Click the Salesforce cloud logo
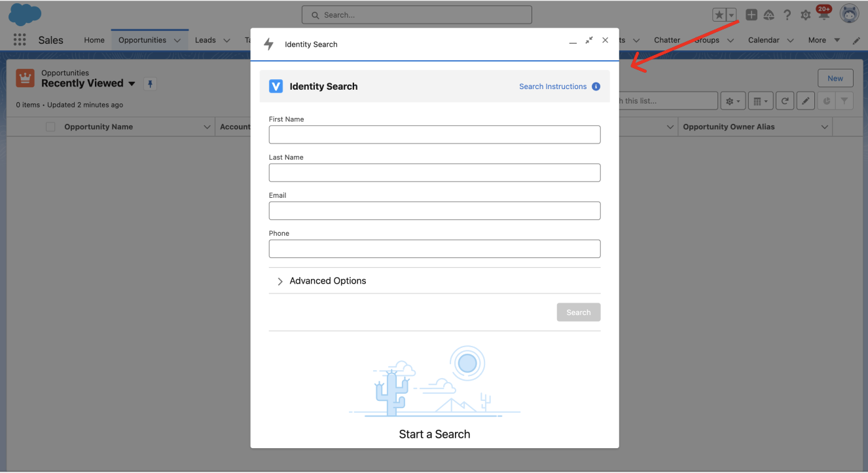 [x=25, y=14]
